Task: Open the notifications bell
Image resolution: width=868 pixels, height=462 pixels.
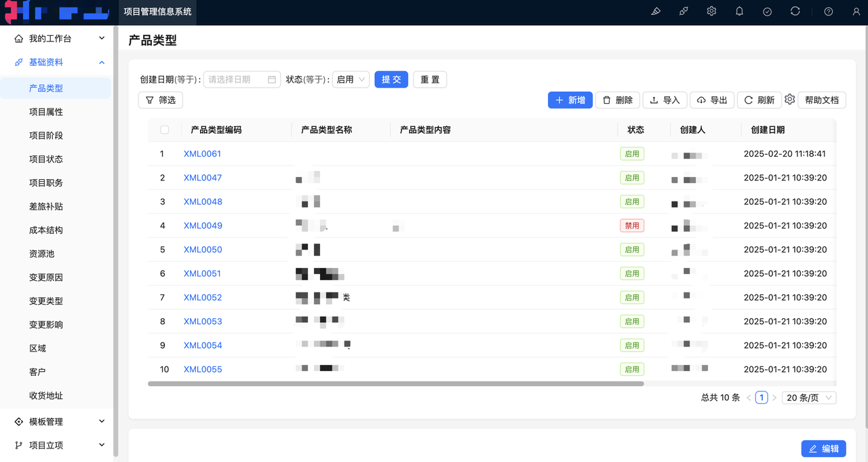Action: (x=739, y=12)
